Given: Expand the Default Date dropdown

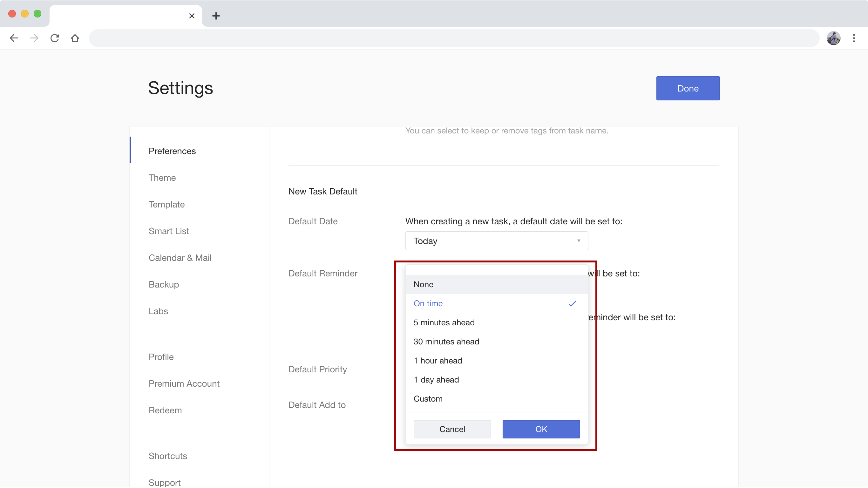Looking at the screenshot, I should 496,241.
